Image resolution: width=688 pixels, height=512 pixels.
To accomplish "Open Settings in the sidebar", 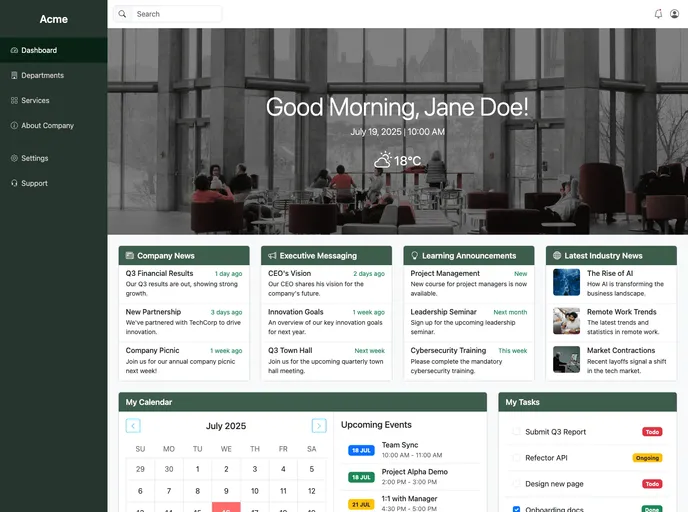I will click(54, 158).
